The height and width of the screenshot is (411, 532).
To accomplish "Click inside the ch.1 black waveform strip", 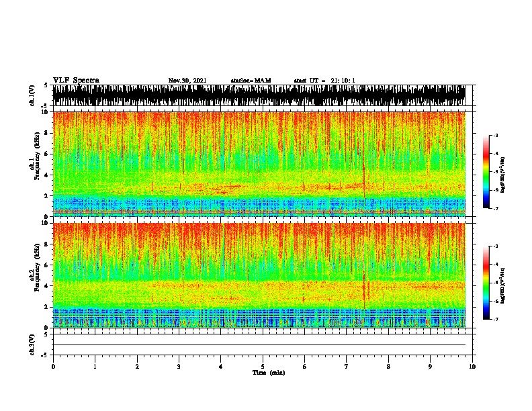I will click(x=259, y=95).
